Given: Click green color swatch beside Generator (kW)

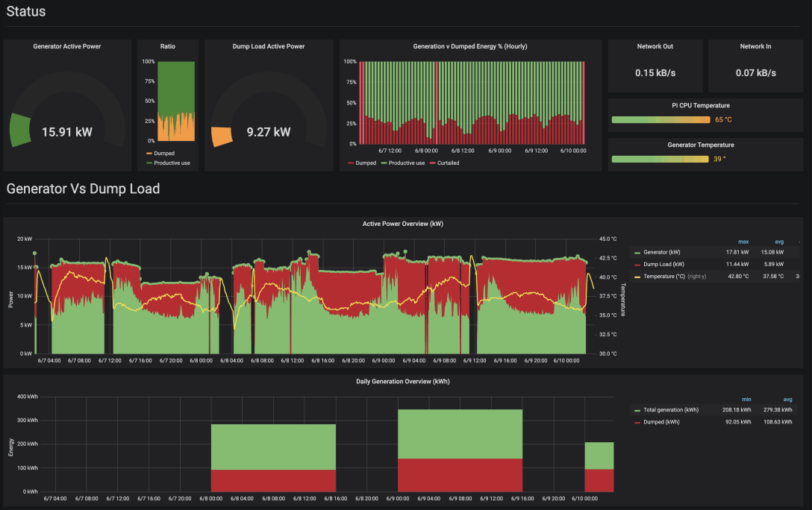Looking at the screenshot, I should (x=637, y=253).
